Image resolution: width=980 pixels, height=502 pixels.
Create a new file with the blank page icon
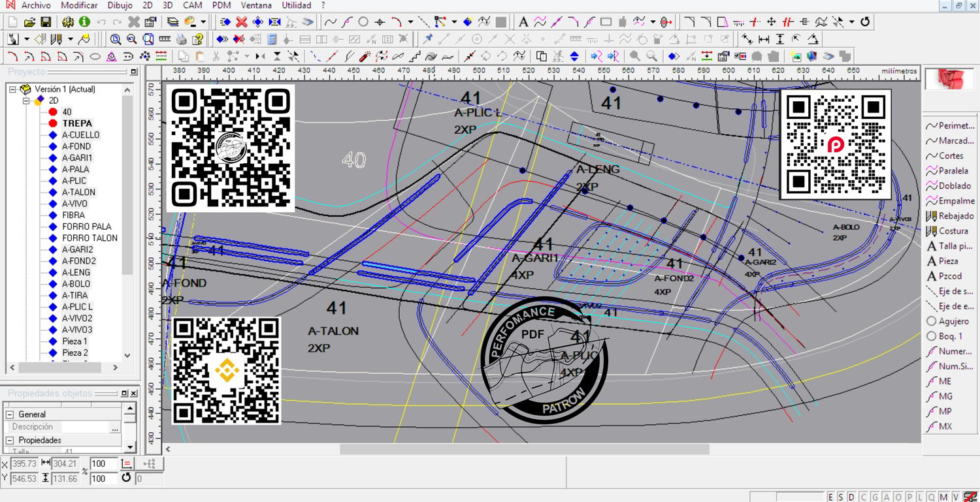point(14,22)
